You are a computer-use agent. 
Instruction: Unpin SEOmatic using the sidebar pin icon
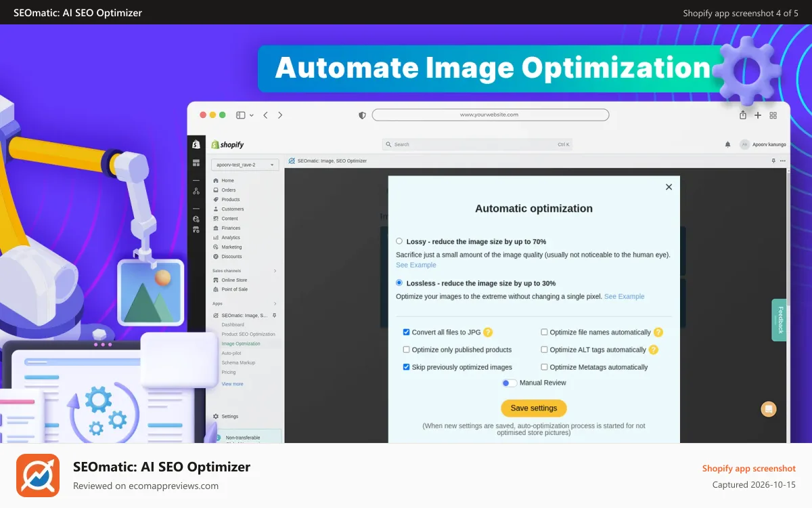pyautogui.click(x=274, y=316)
